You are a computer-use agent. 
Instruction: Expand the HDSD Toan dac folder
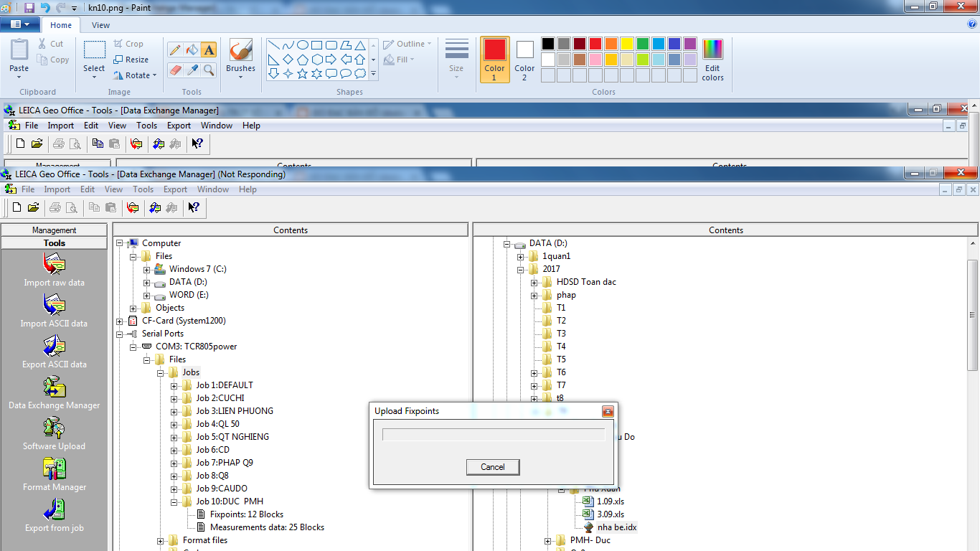(x=534, y=282)
